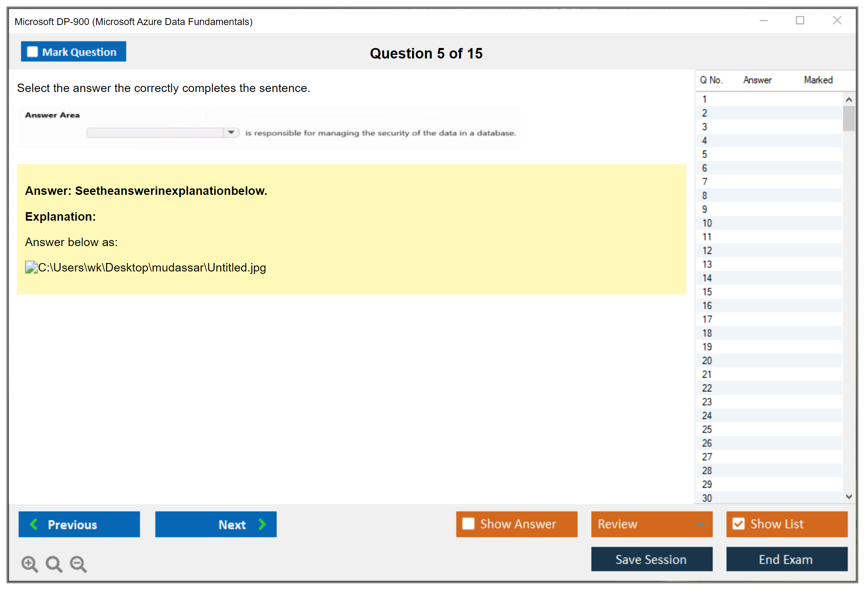
Task: Click the broken image icon in explanation
Action: [31, 267]
